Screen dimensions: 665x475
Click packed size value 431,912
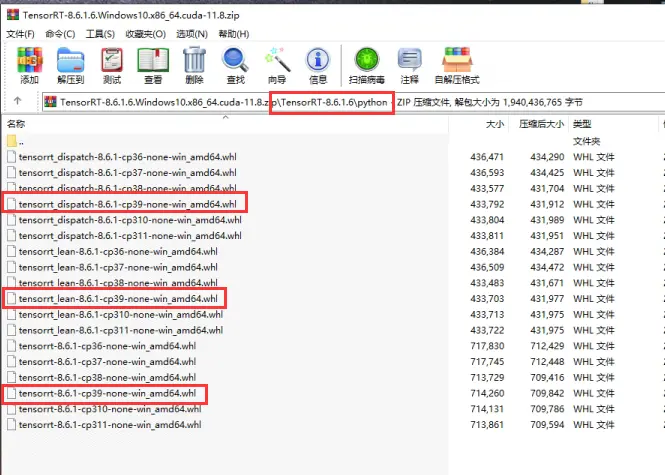coord(547,204)
